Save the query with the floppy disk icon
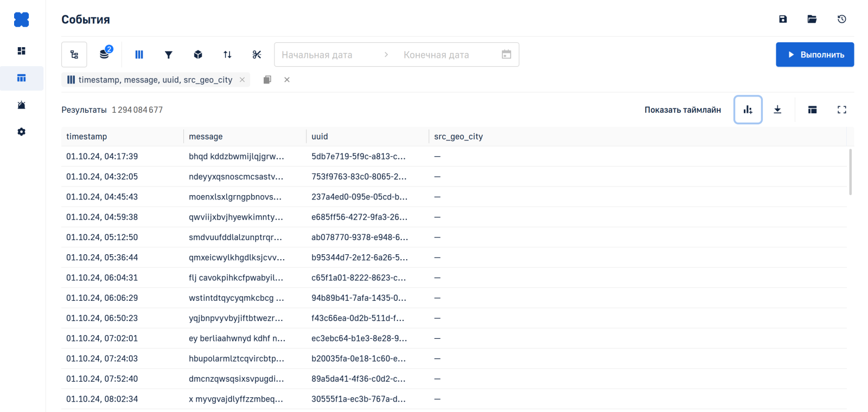This screenshot has width=868, height=412. 783,19
